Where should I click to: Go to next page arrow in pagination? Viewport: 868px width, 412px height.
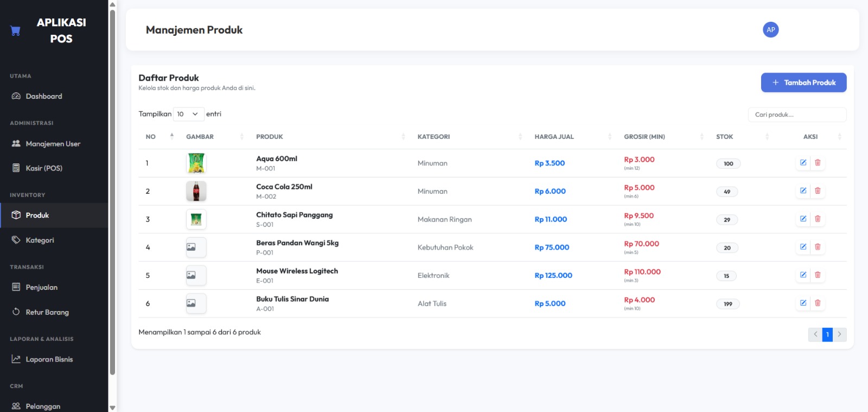[x=839, y=334]
